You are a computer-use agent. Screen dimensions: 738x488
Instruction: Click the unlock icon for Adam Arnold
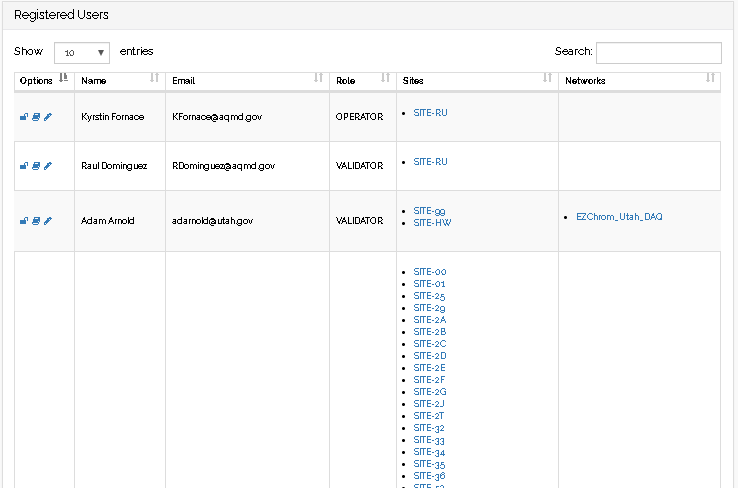pos(24,221)
